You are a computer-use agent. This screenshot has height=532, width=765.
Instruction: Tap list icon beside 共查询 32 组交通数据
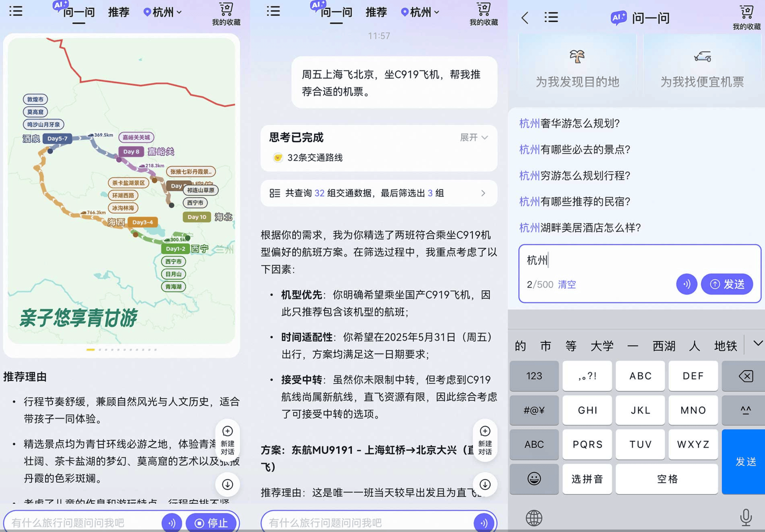275,193
